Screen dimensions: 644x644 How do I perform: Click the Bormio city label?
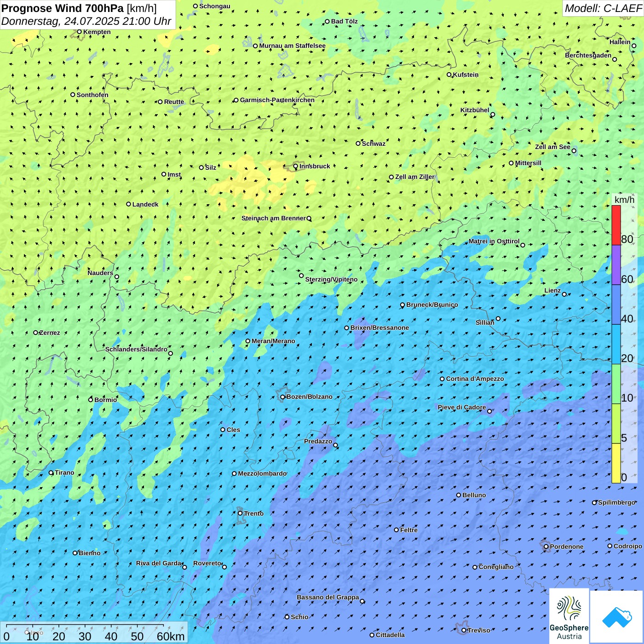(105, 400)
